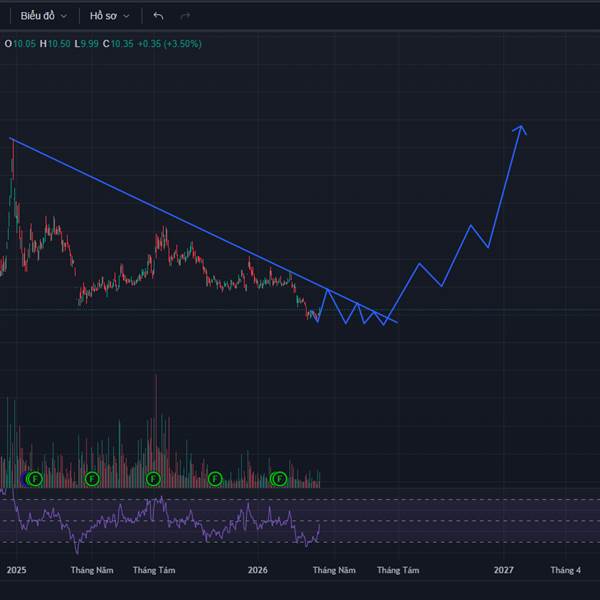Click the 2026 label on the time axis
Image resolution: width=600 pixels, height=600 pixels.
coord(258,570)
